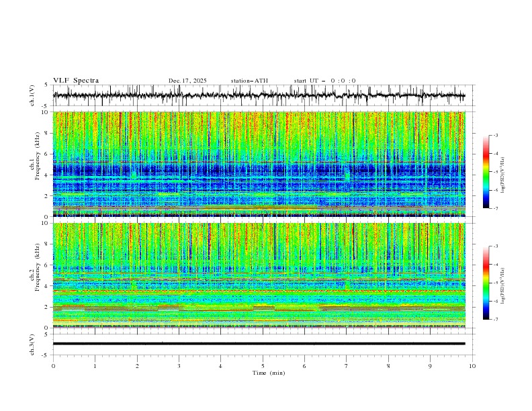Click the ch.1 spectrogram panel
This screenshot has width=532, height=411.
pos(259,164)
